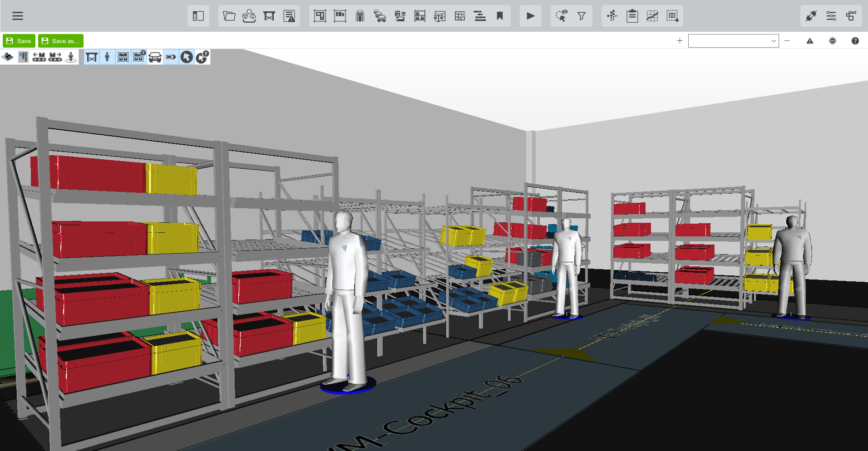Viewport: 868px width, 451px height.
Task: Click the plug connection icon
Action: [x=811, y=16]
